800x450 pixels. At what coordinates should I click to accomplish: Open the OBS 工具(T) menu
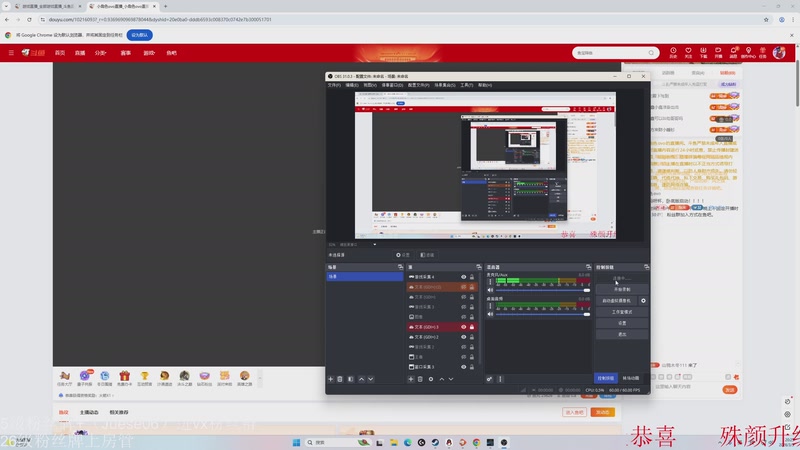pyautogui.click(x=467, y=85)
